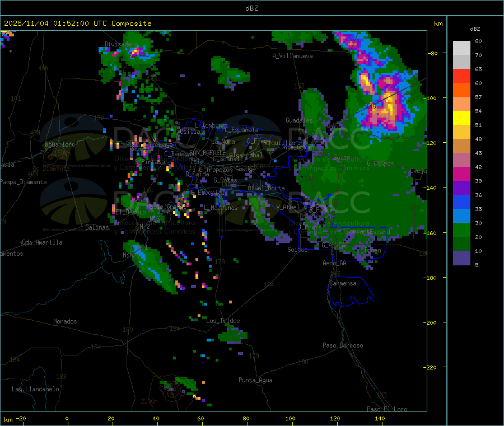Image resolution: width=504 pixels, height=426 pixels.
Task: Click the 'C_Espanola' map label
Action: 241,130
